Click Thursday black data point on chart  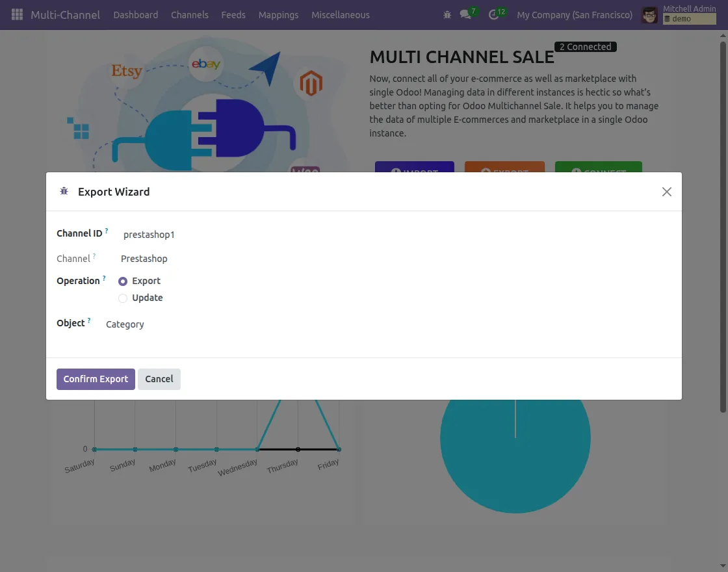coord(298,449)
